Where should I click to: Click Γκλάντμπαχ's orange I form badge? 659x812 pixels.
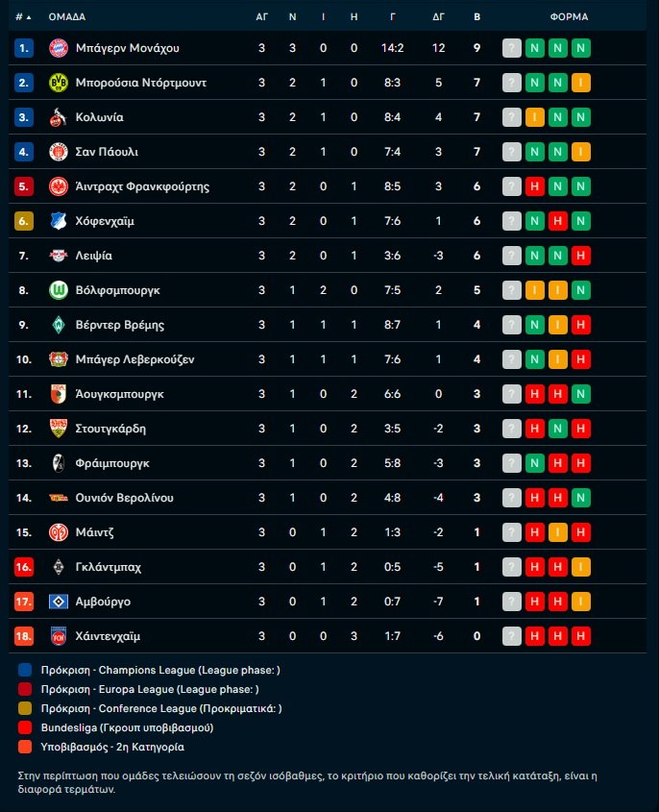(x=580, y=567)
